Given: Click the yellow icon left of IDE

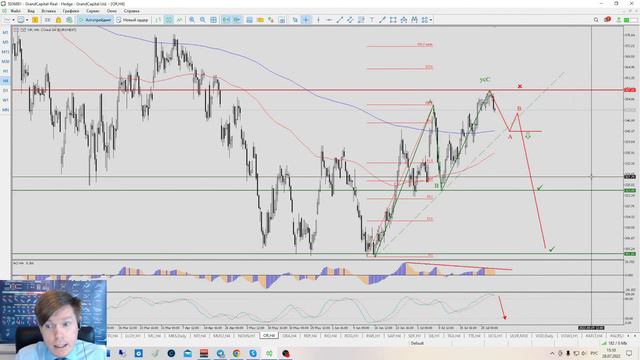Looking at the screenshot, I should point(35,20).
